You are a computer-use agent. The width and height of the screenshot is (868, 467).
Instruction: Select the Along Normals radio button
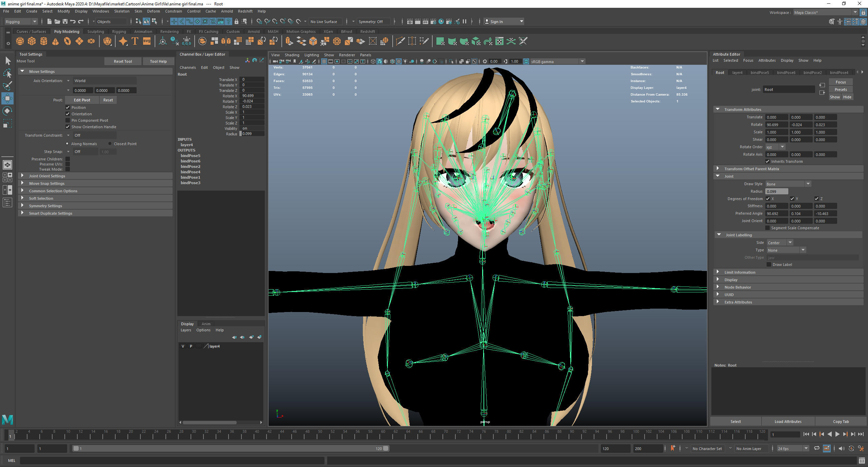[x=67, y=144]
